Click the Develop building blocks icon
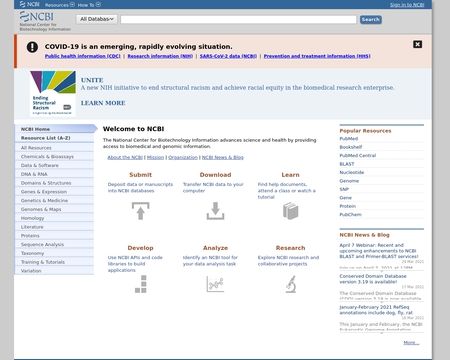This screenshot has width=450, height=360. pos(141,284)
